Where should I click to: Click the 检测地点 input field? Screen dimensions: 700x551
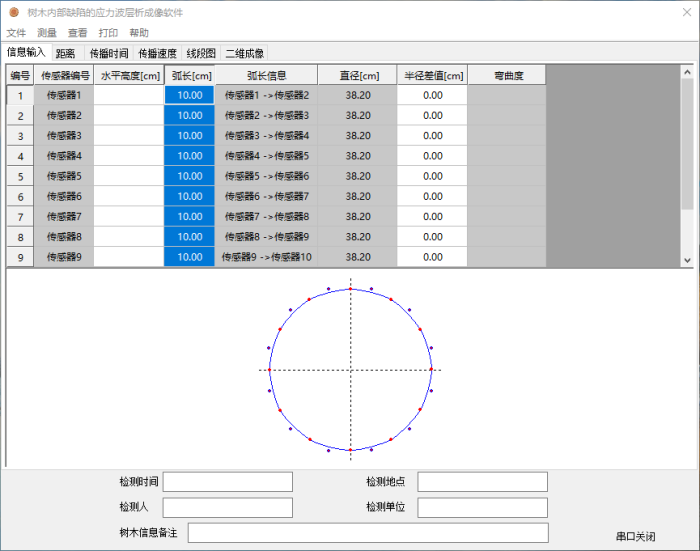[x=482, y=482]
